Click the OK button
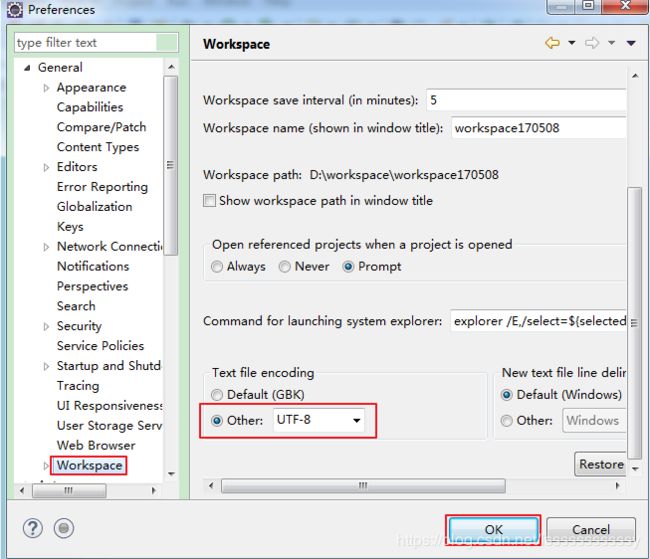 493,530
